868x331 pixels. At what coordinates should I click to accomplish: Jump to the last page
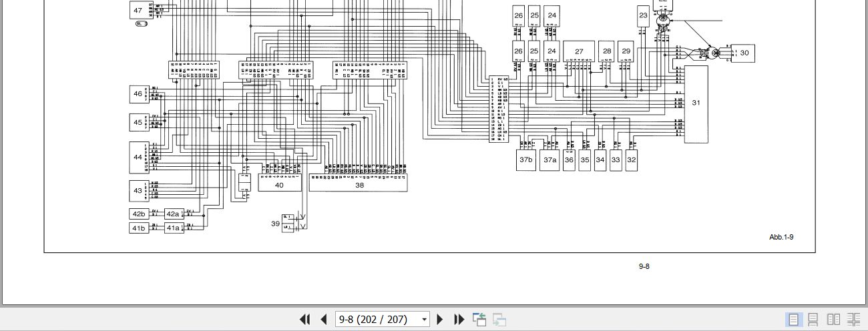(x=459, y=320)
